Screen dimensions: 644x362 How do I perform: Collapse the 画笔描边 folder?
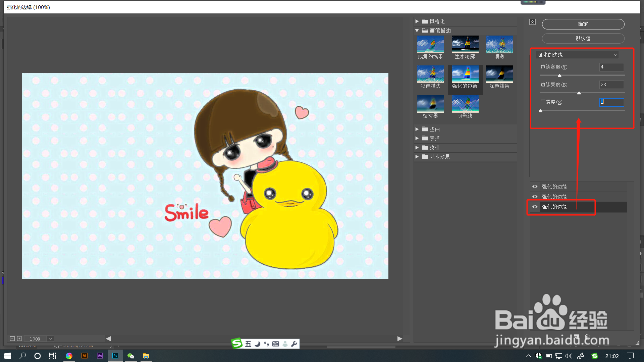pyautogui.click(x=417, y=31)
